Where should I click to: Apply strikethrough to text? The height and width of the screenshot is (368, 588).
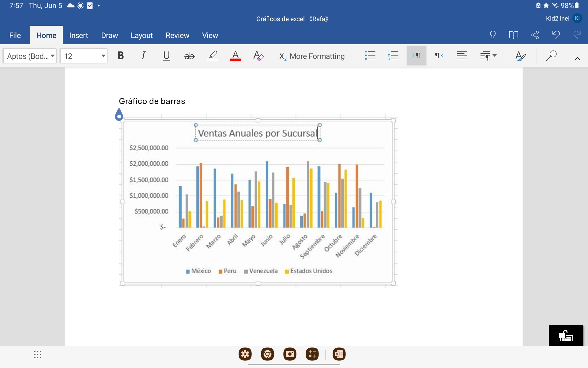[x=189, y=56]
